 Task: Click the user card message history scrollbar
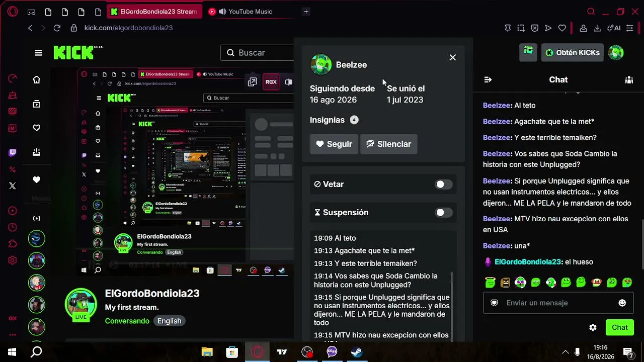tap(451, 307)
